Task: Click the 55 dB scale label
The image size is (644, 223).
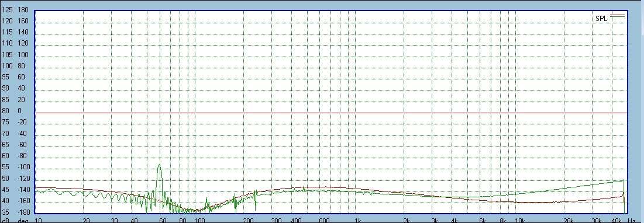Action: click(5, 167)
